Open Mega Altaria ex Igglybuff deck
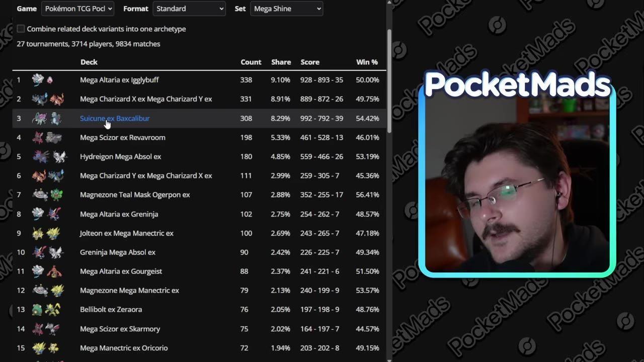Image resolution: width=644 pixels, height=362 pixels. click(x=119, y=80)
